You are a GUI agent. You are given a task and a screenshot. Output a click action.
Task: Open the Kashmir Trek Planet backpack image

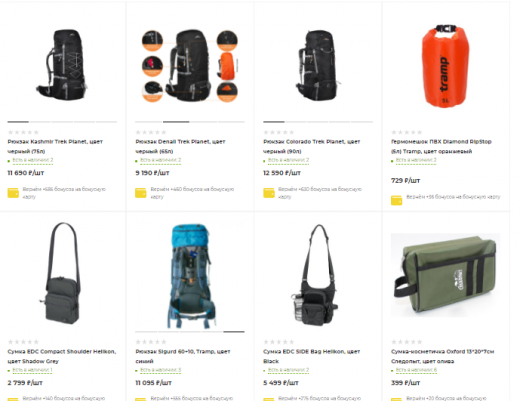62,65
